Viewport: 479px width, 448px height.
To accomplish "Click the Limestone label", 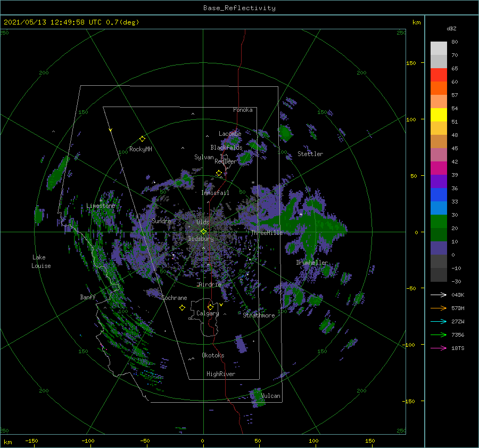I will pos(101,206).
